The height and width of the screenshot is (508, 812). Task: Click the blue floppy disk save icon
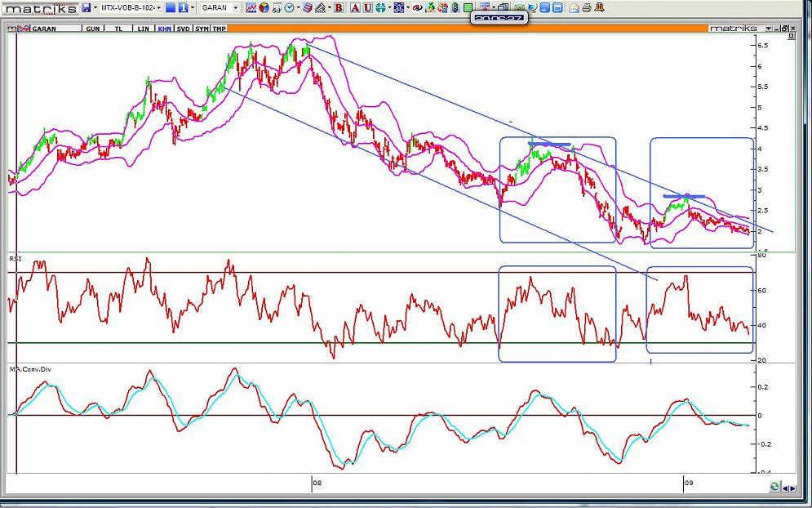tap(87, 7)
